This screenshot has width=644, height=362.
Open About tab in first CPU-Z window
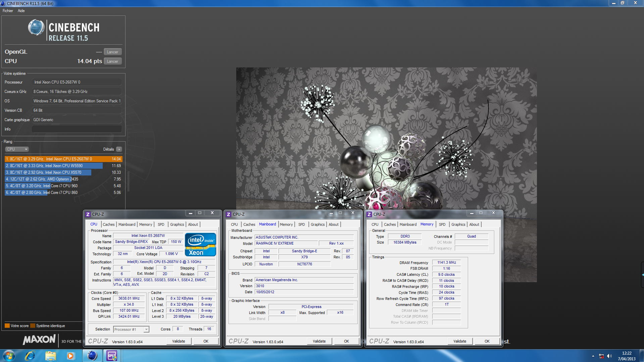click(x=193, y=224)
